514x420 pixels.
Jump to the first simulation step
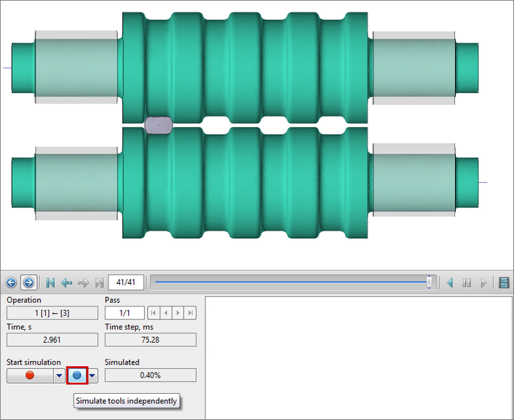tap(50, 282)
